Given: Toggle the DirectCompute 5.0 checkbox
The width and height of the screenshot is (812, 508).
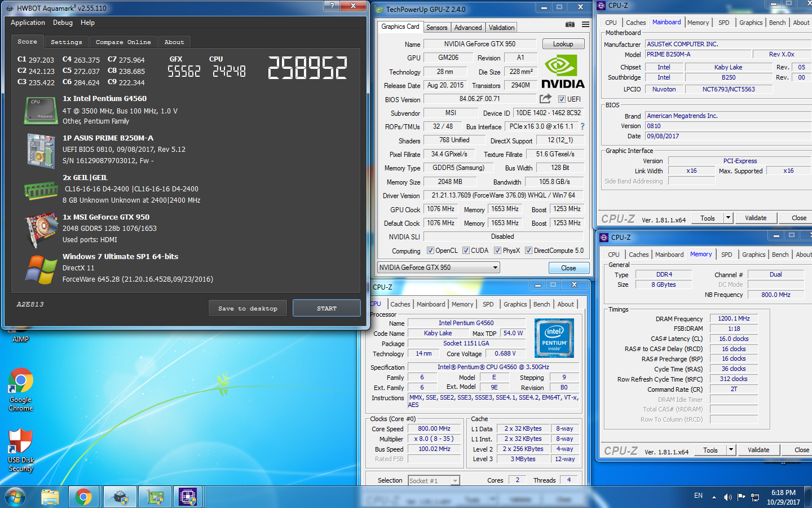Looking at the screenshot, I should [528, 251].
